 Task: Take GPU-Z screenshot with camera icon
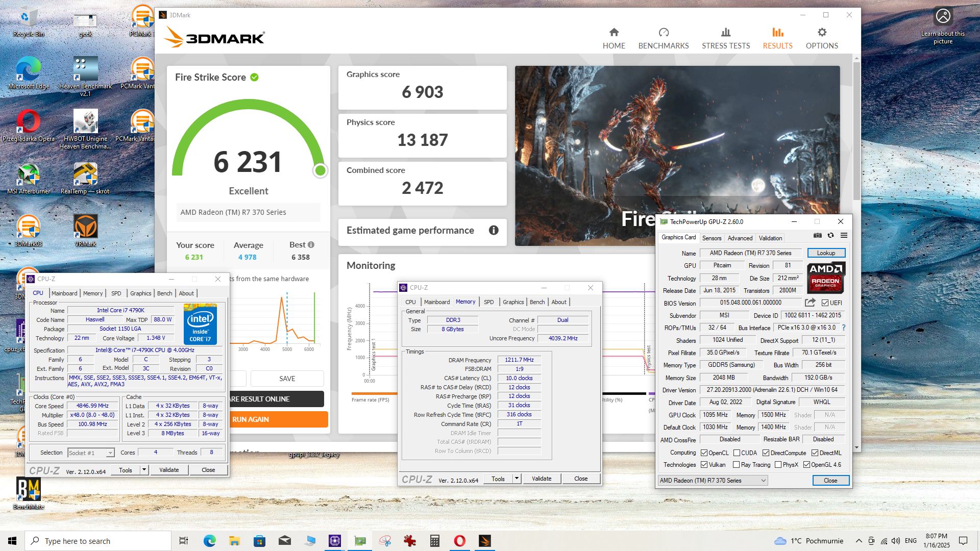[817, 235]
